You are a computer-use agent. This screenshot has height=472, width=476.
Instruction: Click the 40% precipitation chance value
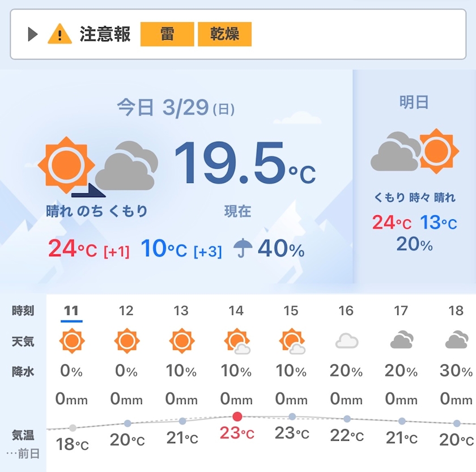click(x=281, y=249)
